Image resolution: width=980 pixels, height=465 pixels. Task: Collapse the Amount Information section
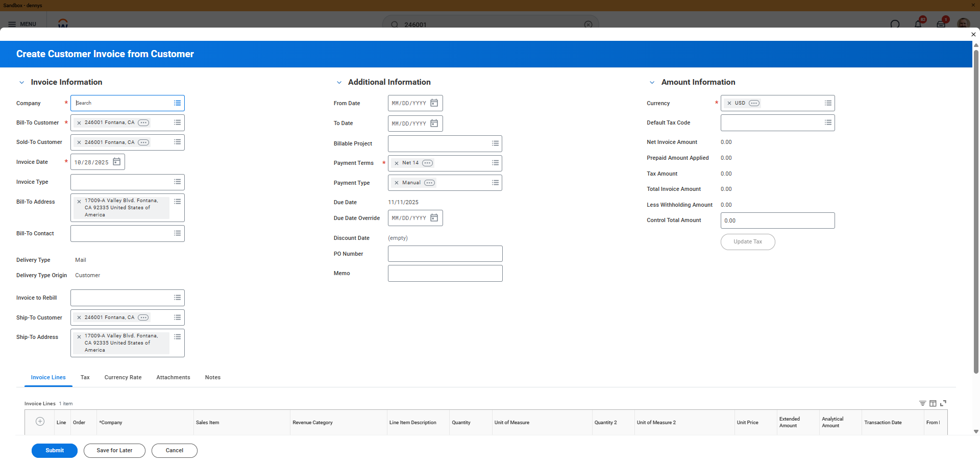click(x=652, y=82)
